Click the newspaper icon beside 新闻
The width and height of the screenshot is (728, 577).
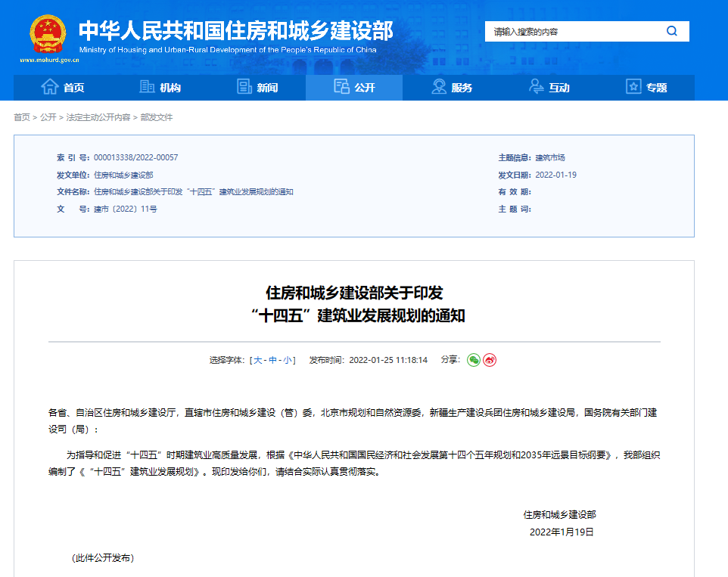point(244,87)
